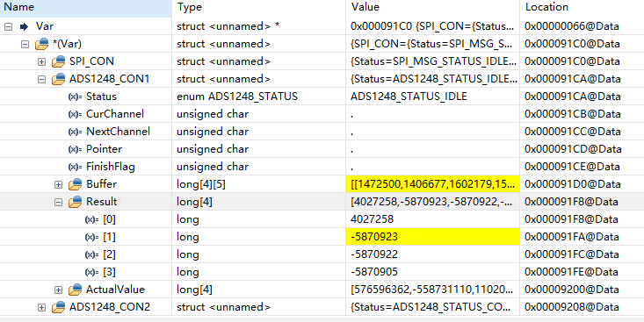Click the ADS1248_CON2 struct icon
Screen dimensions: 644x322
[x=59, y=307]
